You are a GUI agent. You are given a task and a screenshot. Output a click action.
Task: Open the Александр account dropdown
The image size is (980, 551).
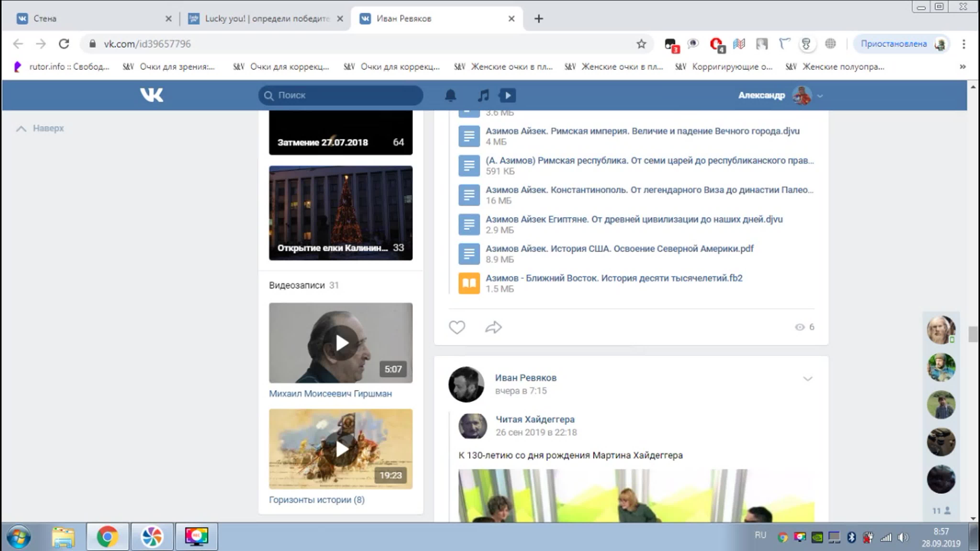point(781,95)
